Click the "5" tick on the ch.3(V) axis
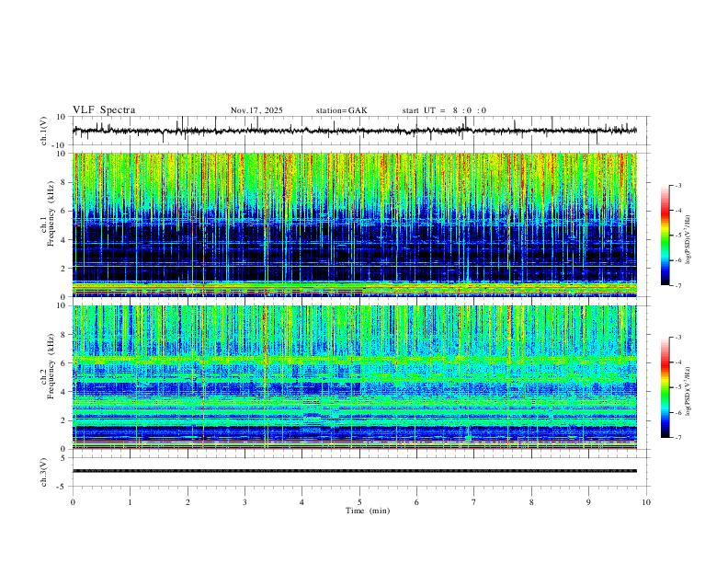Screen dimensions: 728x563 (63, 457)
